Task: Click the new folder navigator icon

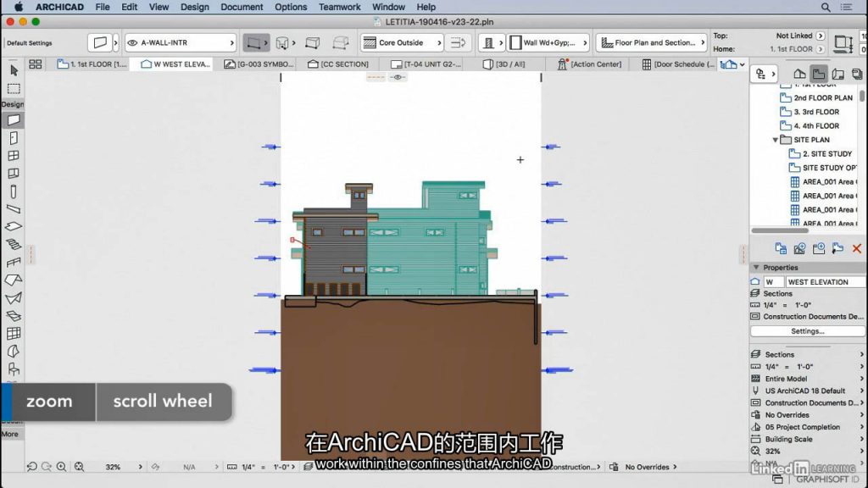Action: pos(819,248)
